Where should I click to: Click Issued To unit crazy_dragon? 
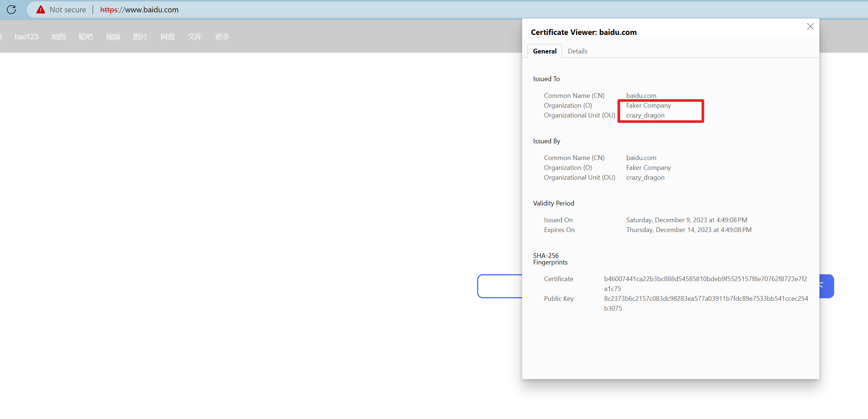point(645,115)
